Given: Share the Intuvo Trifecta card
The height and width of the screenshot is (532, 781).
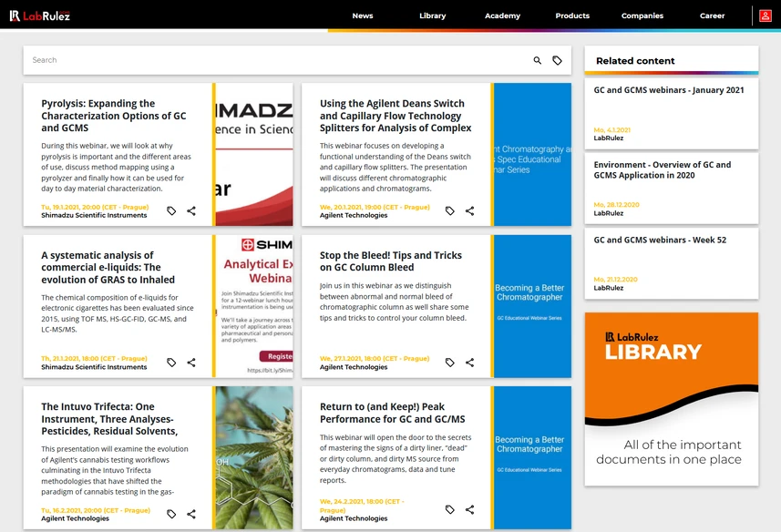Looking at the screenshot, I should [191, 514].
